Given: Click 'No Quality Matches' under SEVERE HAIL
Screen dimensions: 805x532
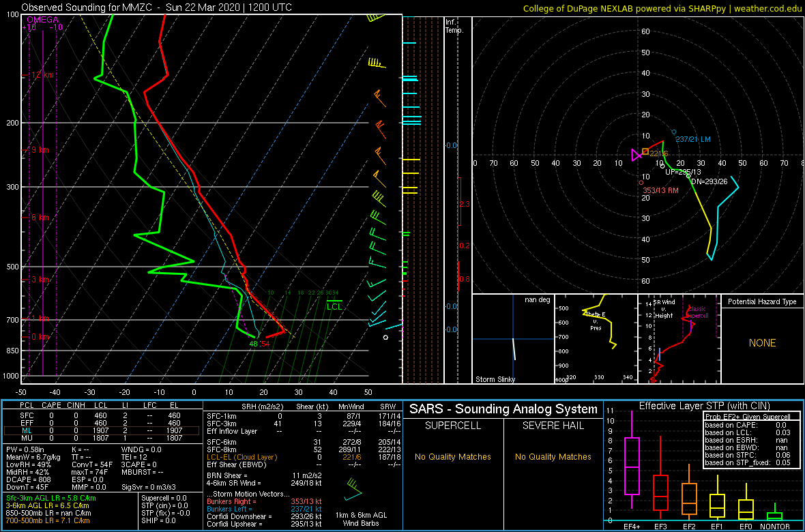Looking at the screenshot, I should click(x=553, y=457).
